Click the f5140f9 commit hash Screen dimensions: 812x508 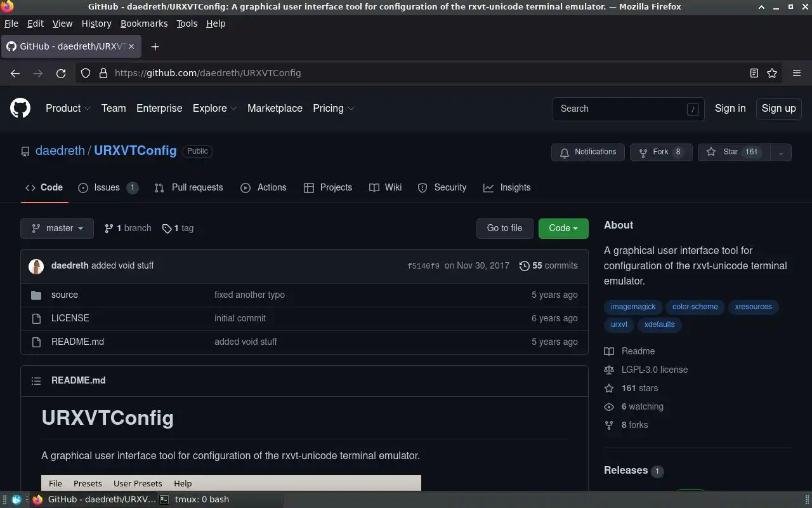423,266
